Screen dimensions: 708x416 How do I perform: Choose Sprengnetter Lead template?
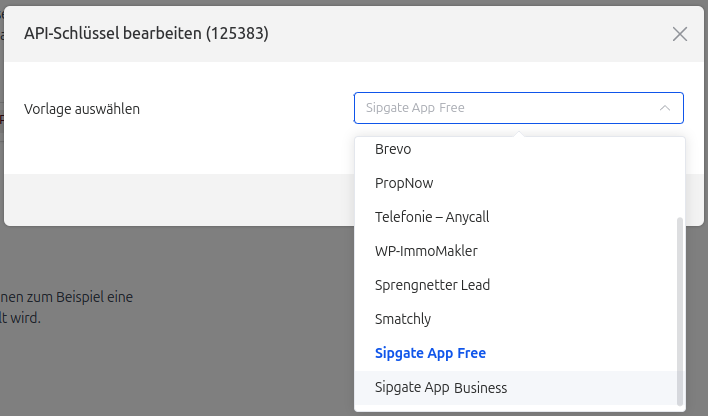tap(432, 285)
